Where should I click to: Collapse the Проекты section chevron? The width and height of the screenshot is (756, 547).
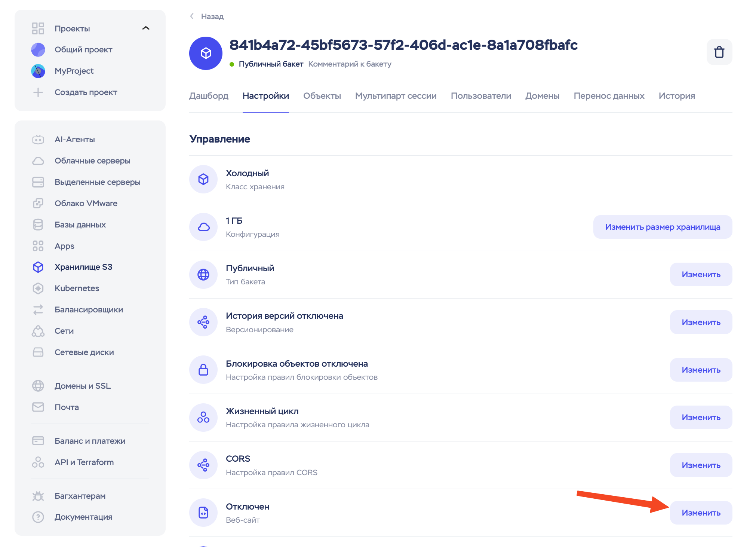[146, 28]
